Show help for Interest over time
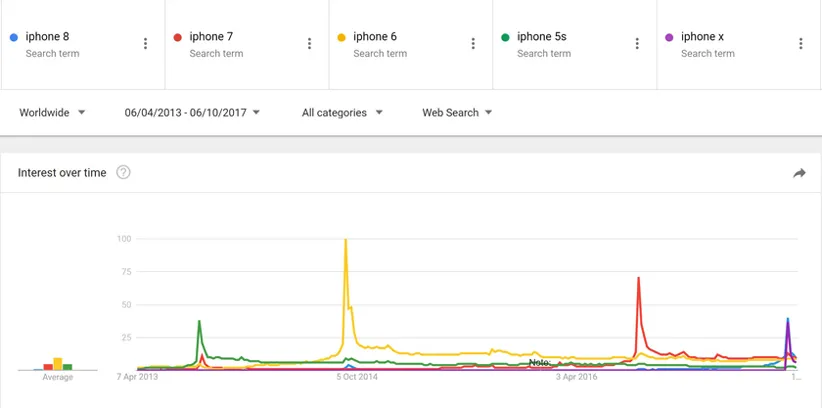This screenshot has width=822, height=408. click(124, 173)
